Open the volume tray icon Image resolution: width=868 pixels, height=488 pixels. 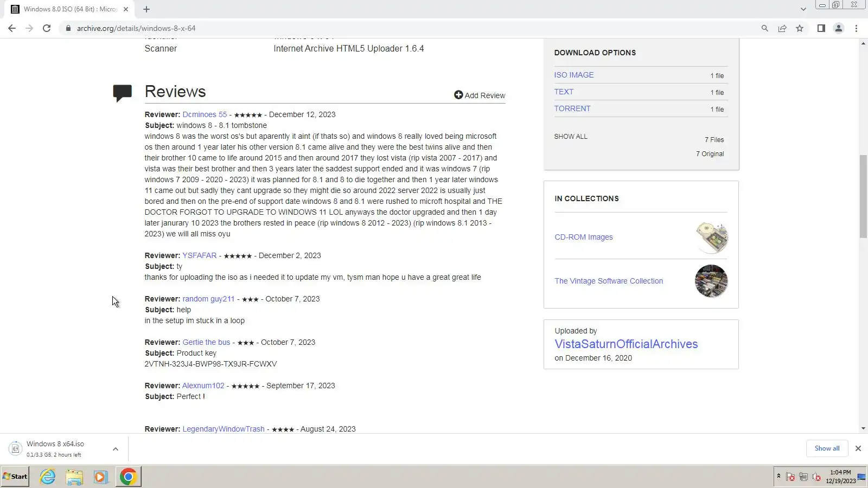click(x=816, y=477)
